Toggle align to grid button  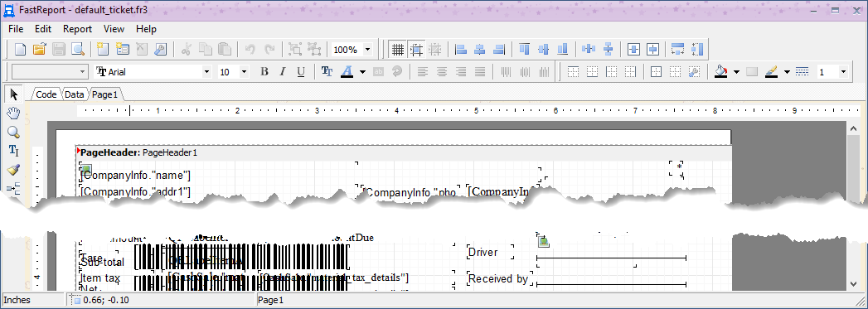(415, 49)
